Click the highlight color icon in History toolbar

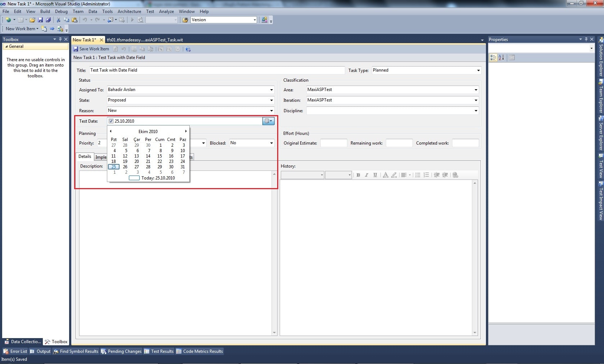click(x=394, y=175)
